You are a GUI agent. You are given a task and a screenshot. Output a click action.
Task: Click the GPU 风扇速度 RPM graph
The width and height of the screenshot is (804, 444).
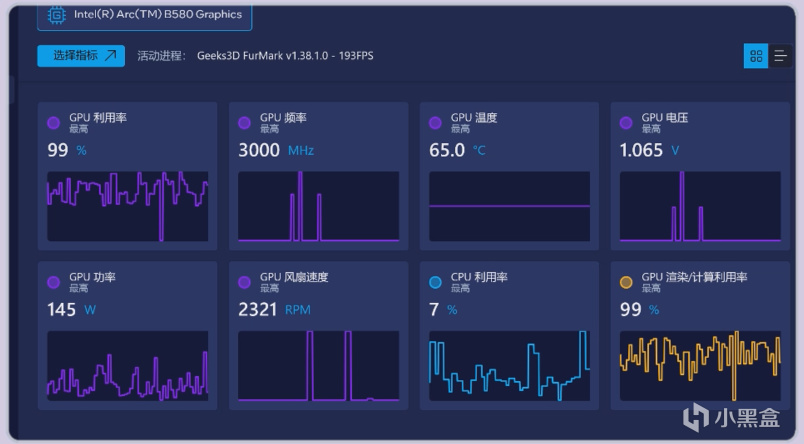pyautogui.click(x=318, y=366)
